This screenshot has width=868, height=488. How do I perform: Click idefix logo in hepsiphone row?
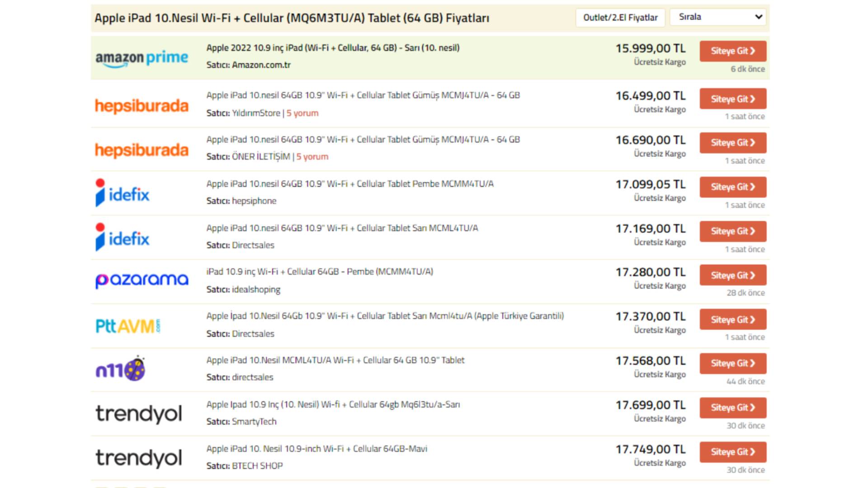pyautogui.click(x=122, y=193)
